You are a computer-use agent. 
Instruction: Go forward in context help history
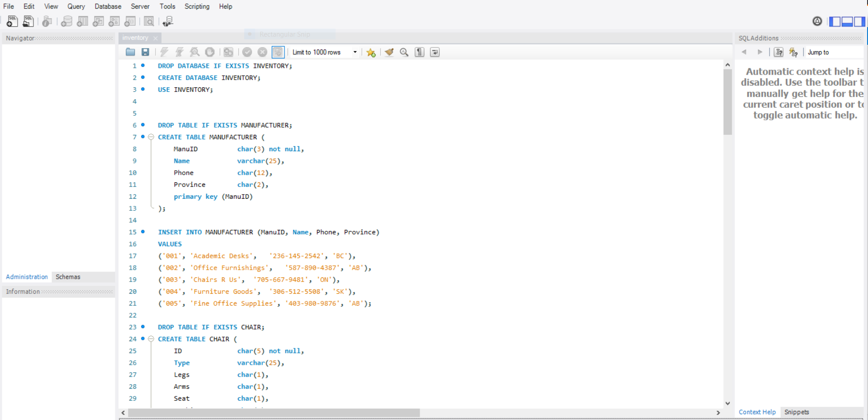point(760,52)
